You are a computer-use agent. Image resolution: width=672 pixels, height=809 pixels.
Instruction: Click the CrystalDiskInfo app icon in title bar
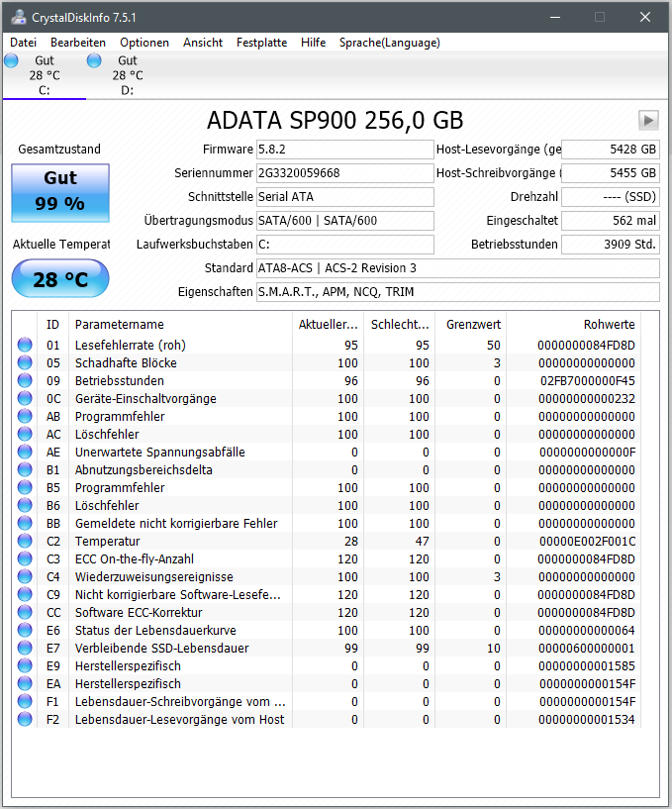click(x=19, y=17)
